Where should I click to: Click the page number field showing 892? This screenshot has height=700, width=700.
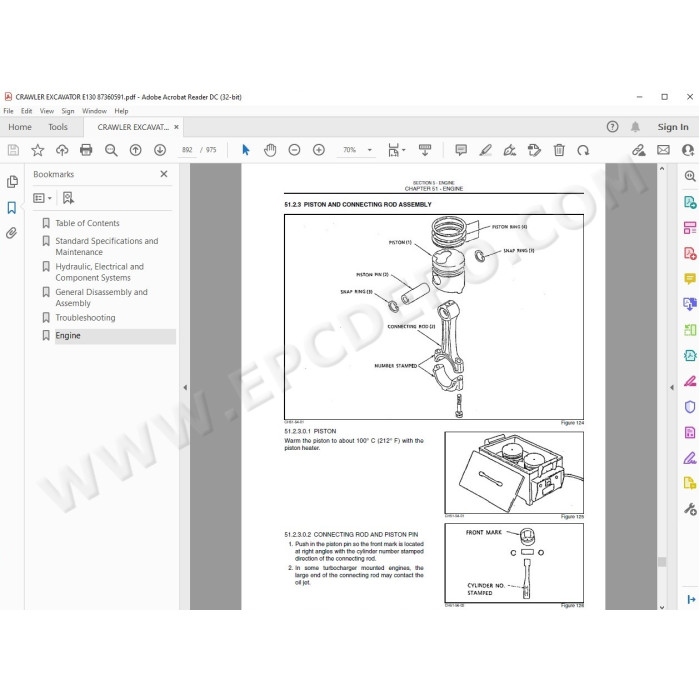[x=187, y=150]
